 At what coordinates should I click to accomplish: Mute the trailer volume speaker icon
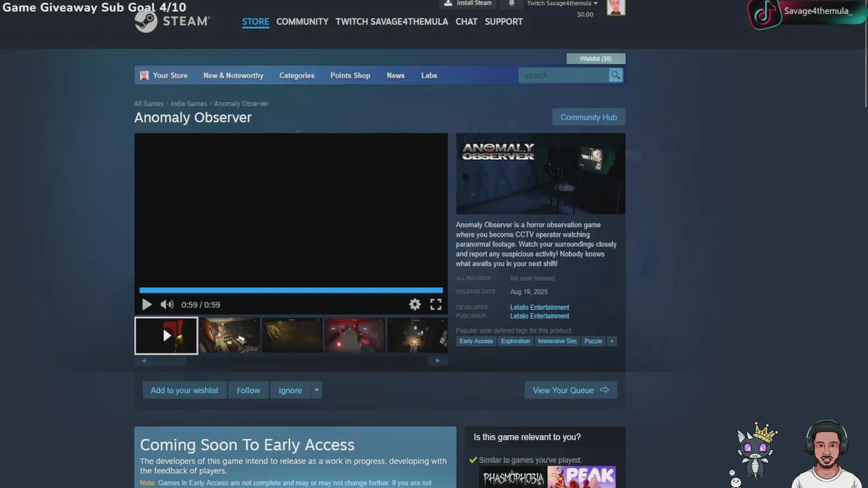point(167,305)
